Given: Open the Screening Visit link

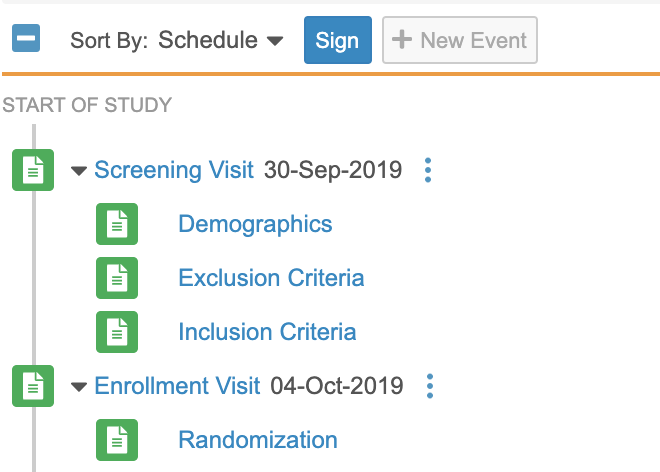Looking at the screenshot, I should tap(174, 170).
